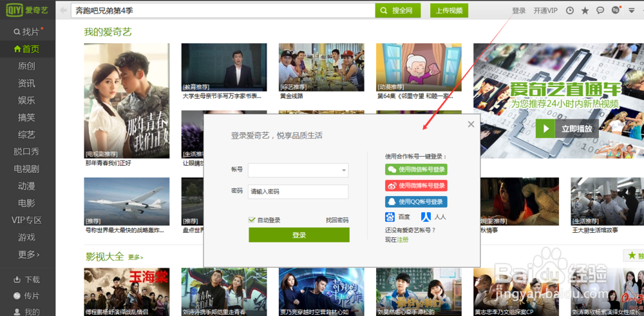Open 找片 in the sidebar
The image size is (644, 316).
pyautogui.click(x=28, y=32)
